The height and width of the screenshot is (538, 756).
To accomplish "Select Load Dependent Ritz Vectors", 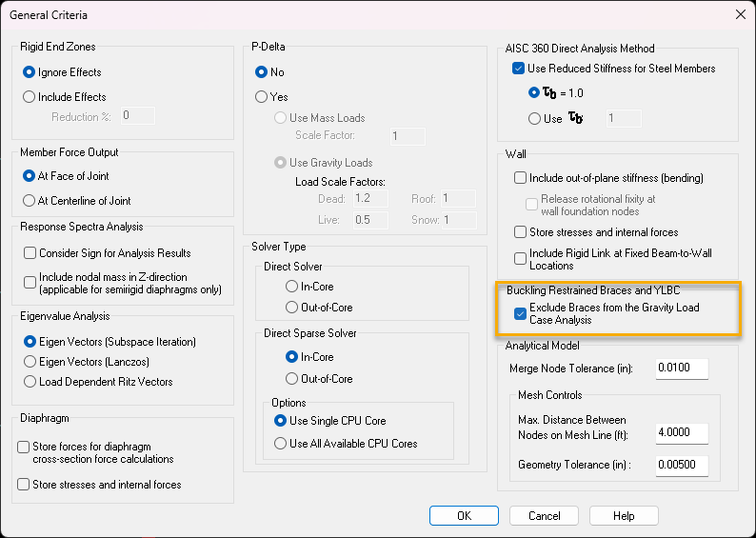I will point(30,382).
